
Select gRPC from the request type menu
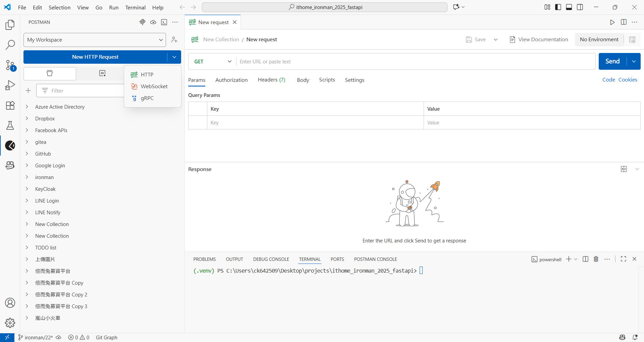pyautogui.click(x=147, y=98)
